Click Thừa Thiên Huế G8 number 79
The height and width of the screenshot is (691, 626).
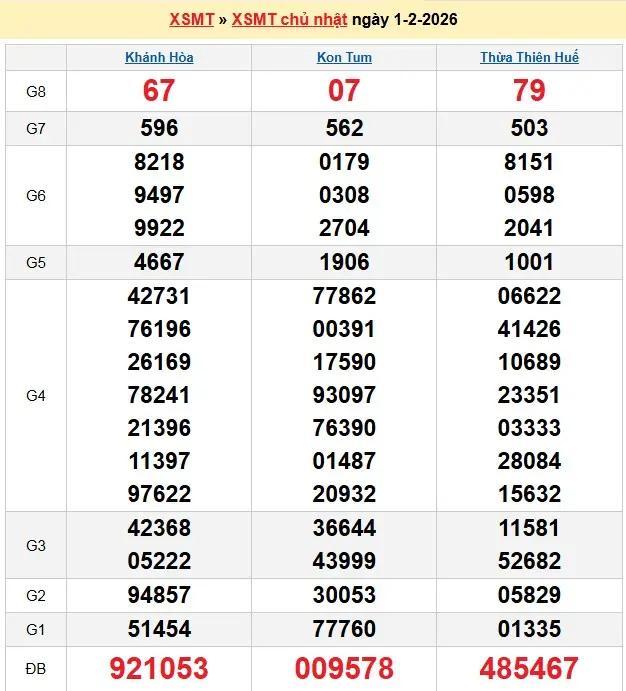pos(529,91)
